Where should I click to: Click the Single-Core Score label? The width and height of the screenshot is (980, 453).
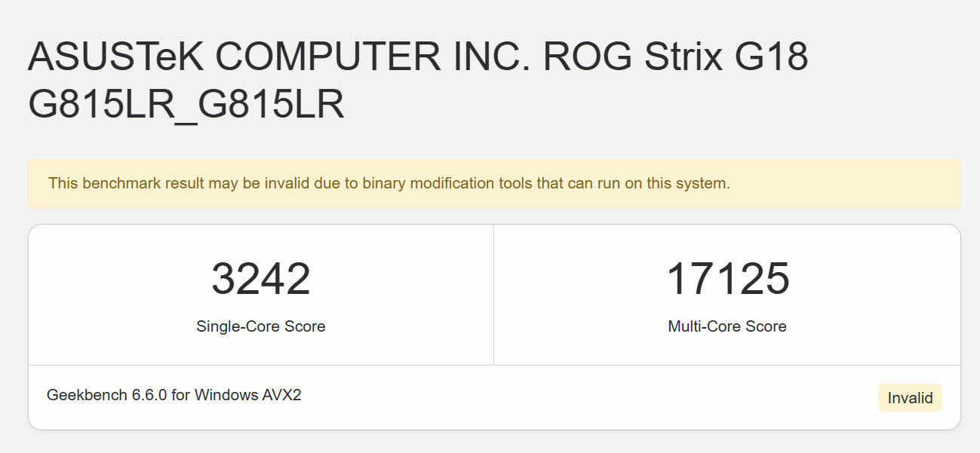pos(261,326)
